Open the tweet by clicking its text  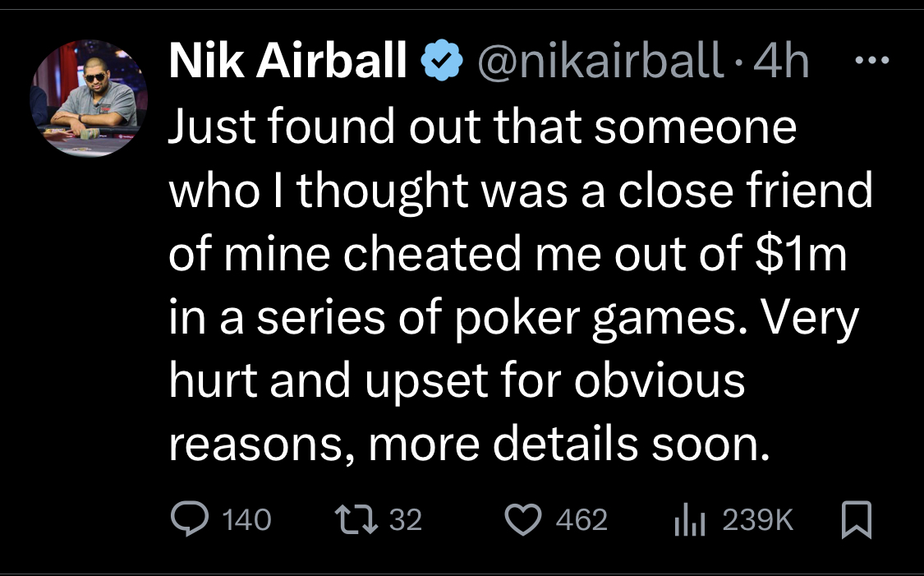[x=521, y=286]
